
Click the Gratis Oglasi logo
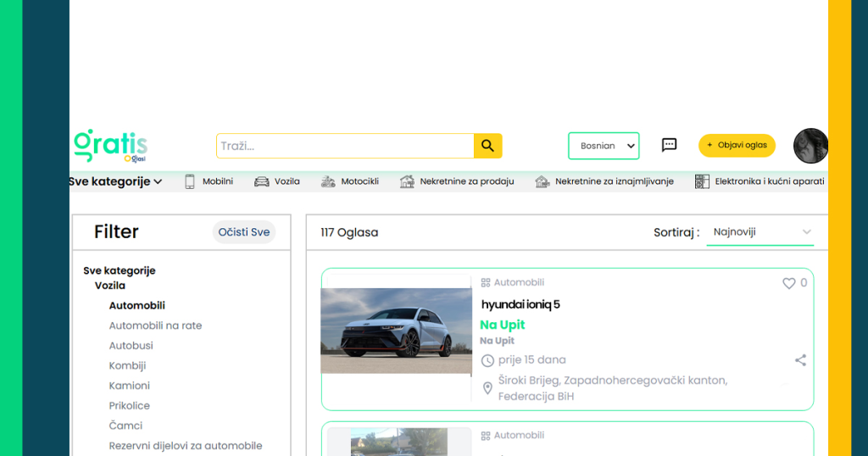pyautogui.click(x=110, y=146)
